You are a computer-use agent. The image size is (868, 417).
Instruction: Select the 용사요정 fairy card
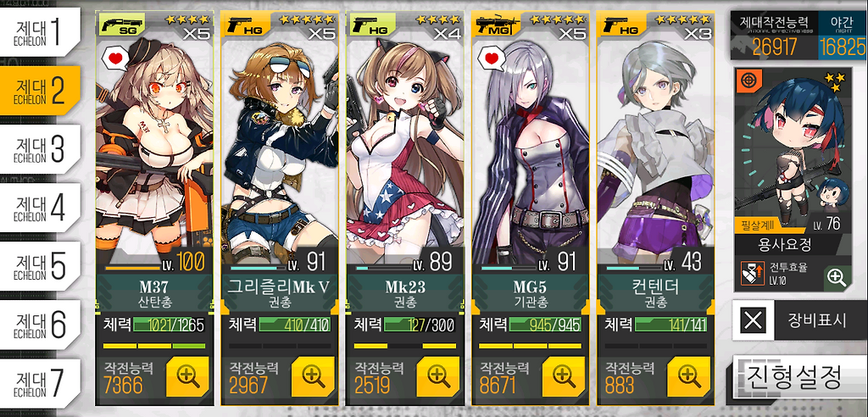tap(793, 180)
